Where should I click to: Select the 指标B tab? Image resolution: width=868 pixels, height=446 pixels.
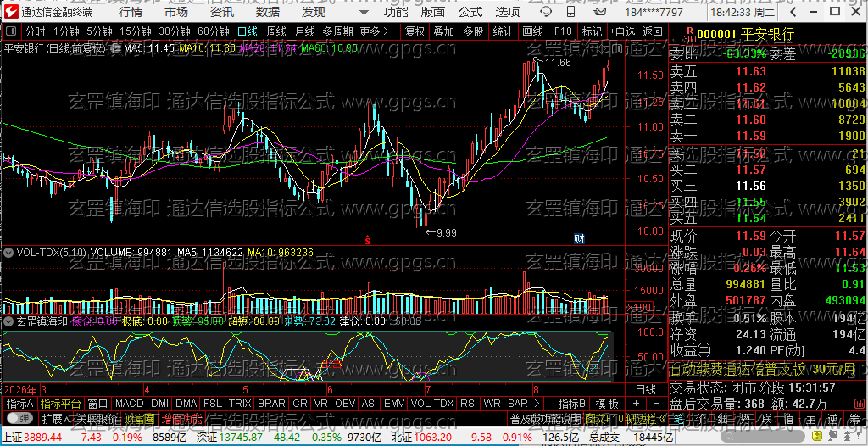pos(571,404)
